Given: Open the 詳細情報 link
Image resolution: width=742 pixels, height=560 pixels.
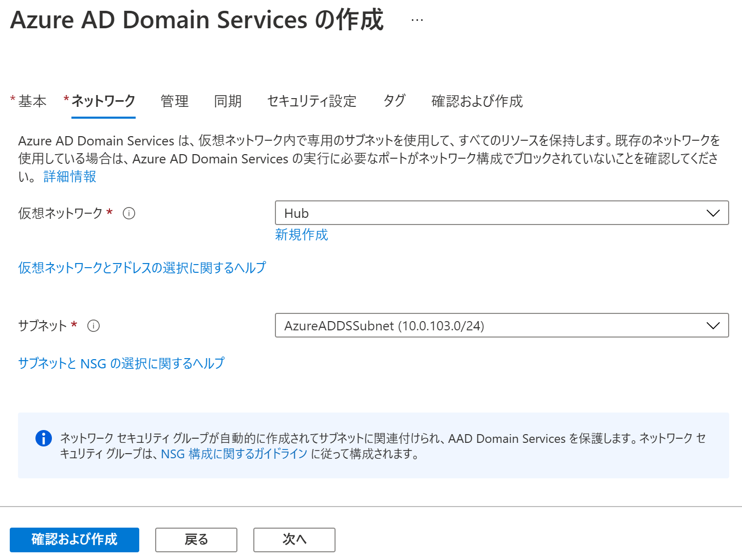Looking at the screenshot, I should [69, 177].
